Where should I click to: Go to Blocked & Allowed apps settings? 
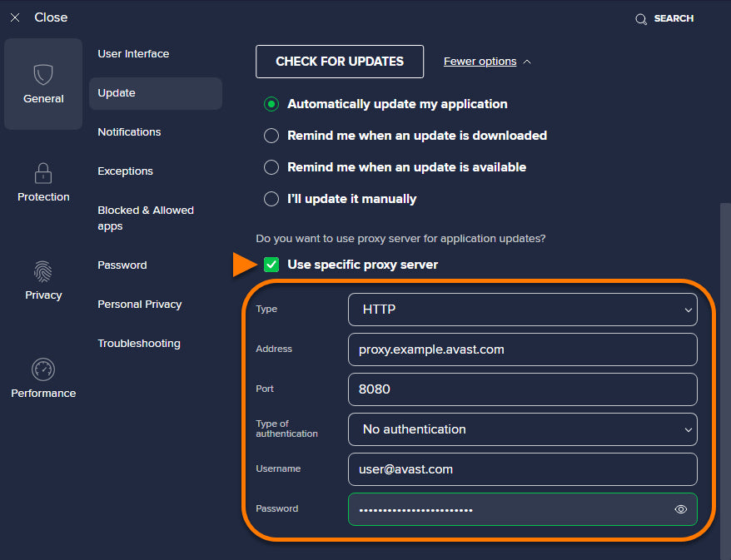tap(146, 218)
